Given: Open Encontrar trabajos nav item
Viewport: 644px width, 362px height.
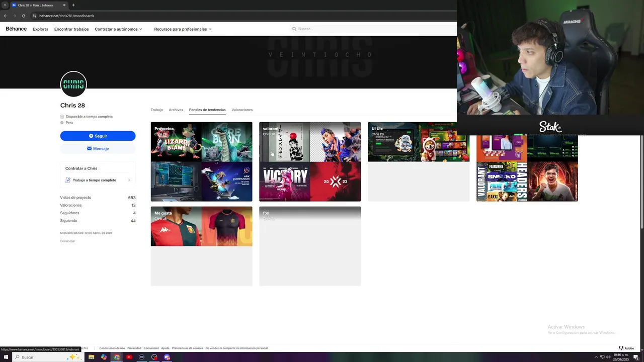Looking at the screenshot, I should (71, 29).
